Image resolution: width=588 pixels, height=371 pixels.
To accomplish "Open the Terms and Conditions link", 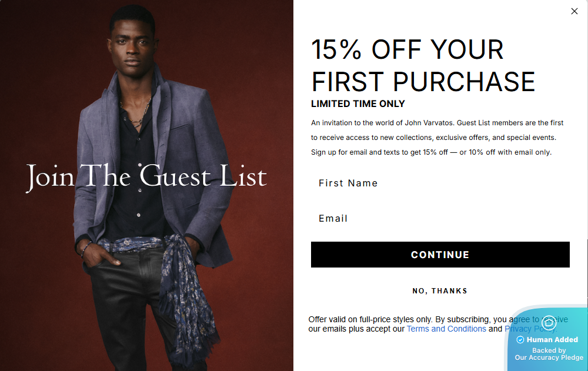I will (446, 329).
